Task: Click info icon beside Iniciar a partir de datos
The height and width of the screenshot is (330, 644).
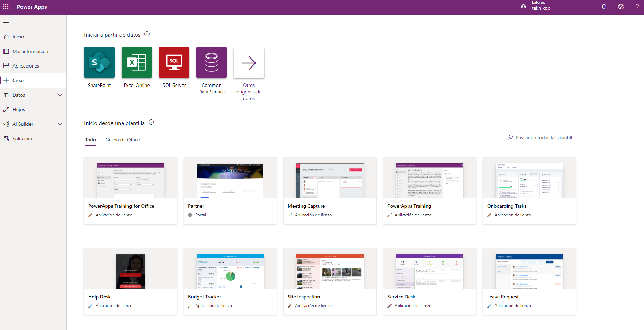Action: click(147, 34)
